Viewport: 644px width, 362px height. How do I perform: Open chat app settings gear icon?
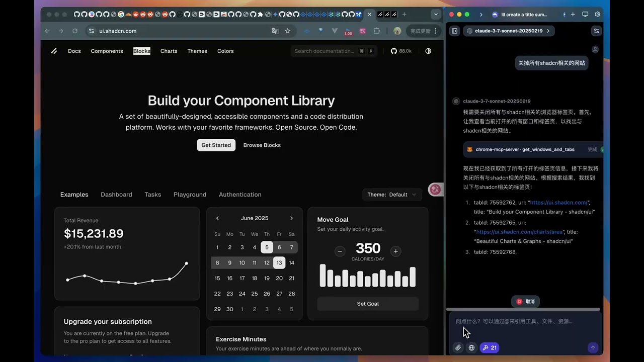(598, 15)
